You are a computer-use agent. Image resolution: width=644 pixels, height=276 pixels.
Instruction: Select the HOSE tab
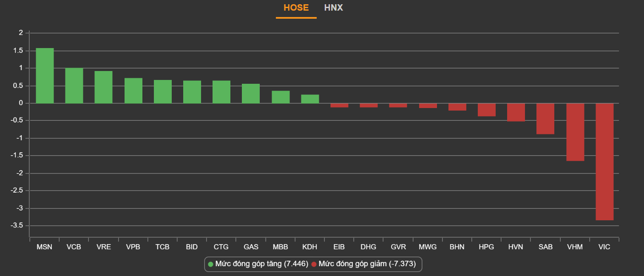(296, 8)
